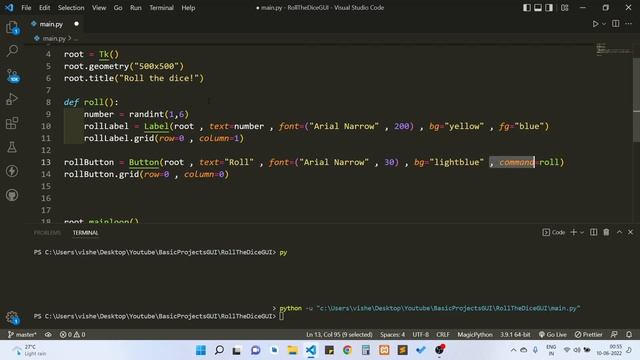Screen dimensions: 640x360
Task: Click the Prettier status item
Action: coord(588,334)
